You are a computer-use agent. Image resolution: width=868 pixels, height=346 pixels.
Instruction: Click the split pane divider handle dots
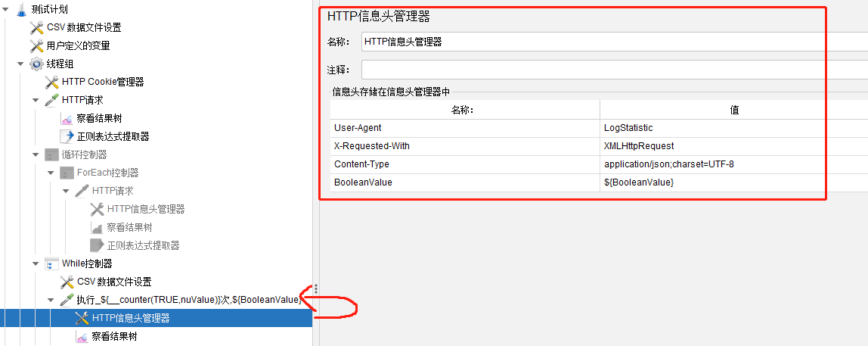click(x=316, y=288)
